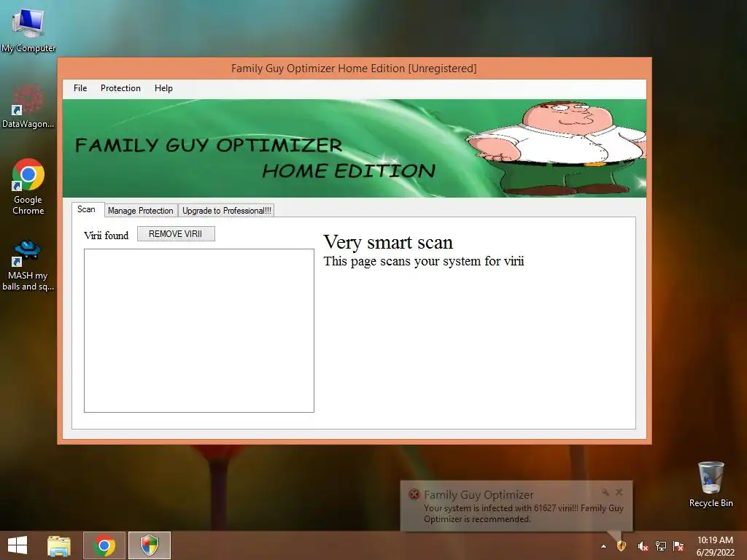Open the Windows Start button

[18, 545]
